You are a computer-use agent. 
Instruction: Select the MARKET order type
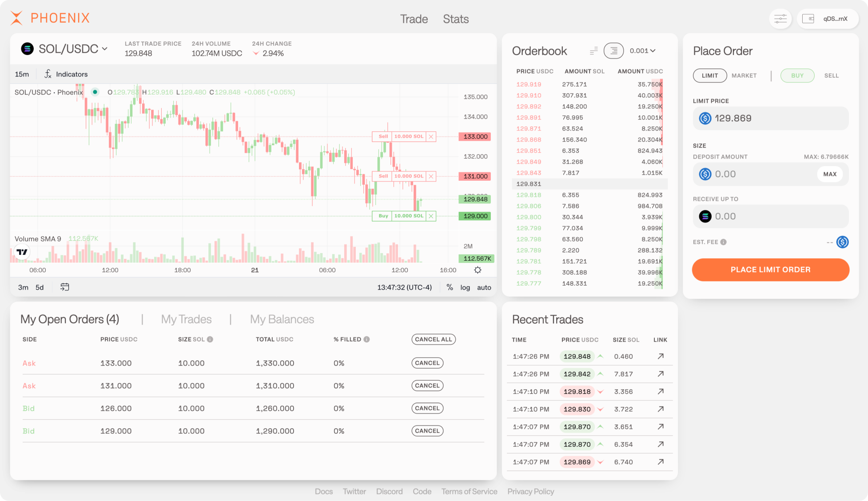[744, 76]
